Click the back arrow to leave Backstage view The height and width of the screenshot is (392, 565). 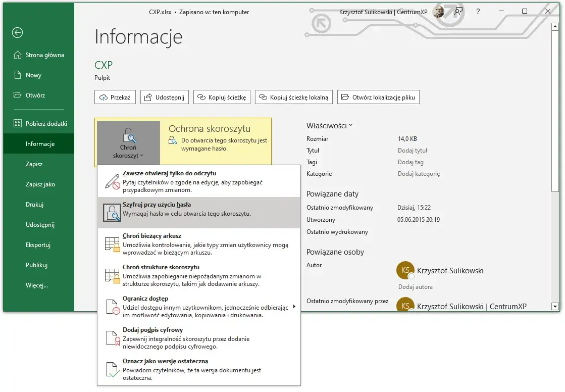point(17,32)
